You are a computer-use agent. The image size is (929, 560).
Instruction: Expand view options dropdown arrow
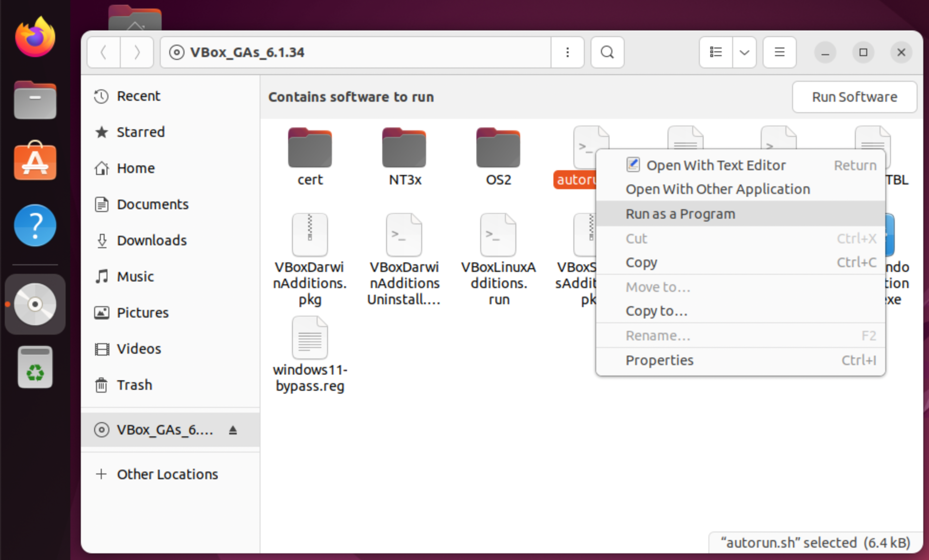click(x=745, y=52)
